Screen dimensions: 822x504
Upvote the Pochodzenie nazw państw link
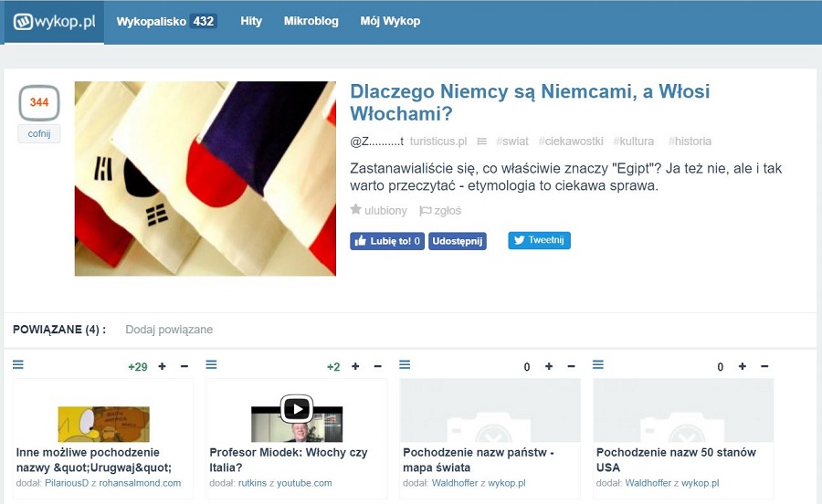[x=549, y=366]
